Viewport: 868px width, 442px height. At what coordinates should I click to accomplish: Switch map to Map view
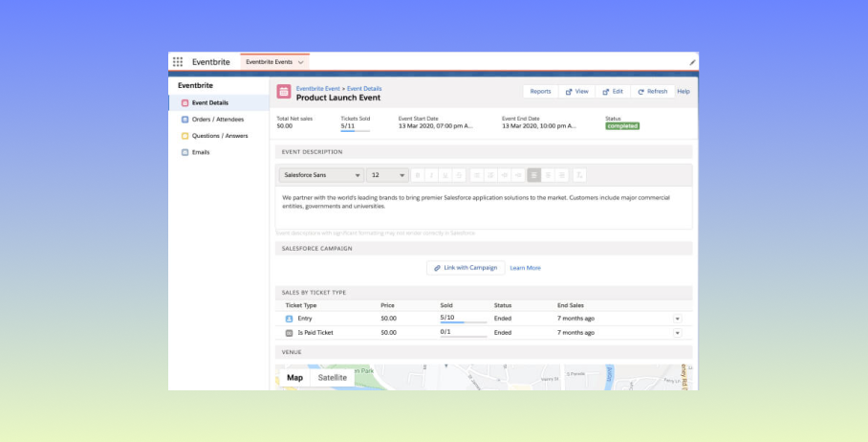tap(294, 378)
